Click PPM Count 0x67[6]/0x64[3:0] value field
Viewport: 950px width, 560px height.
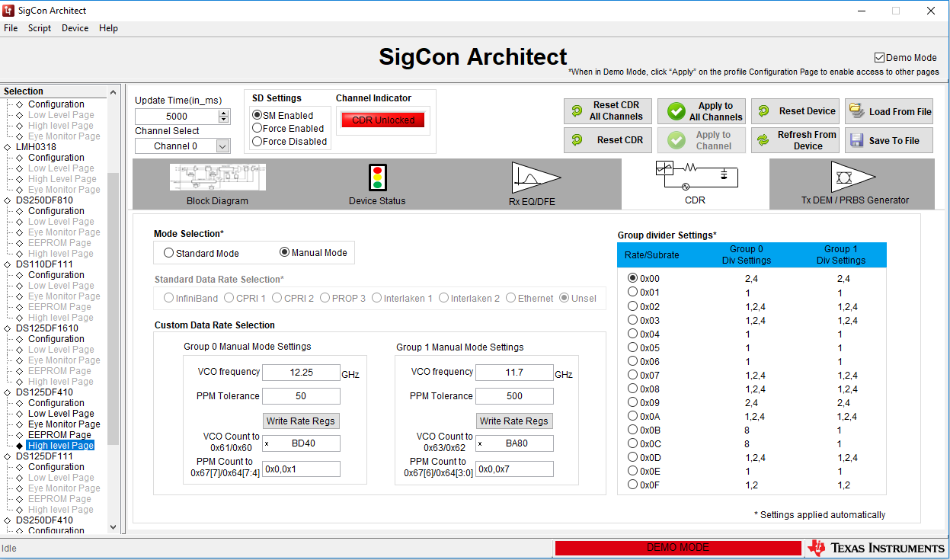click(514, 469)
